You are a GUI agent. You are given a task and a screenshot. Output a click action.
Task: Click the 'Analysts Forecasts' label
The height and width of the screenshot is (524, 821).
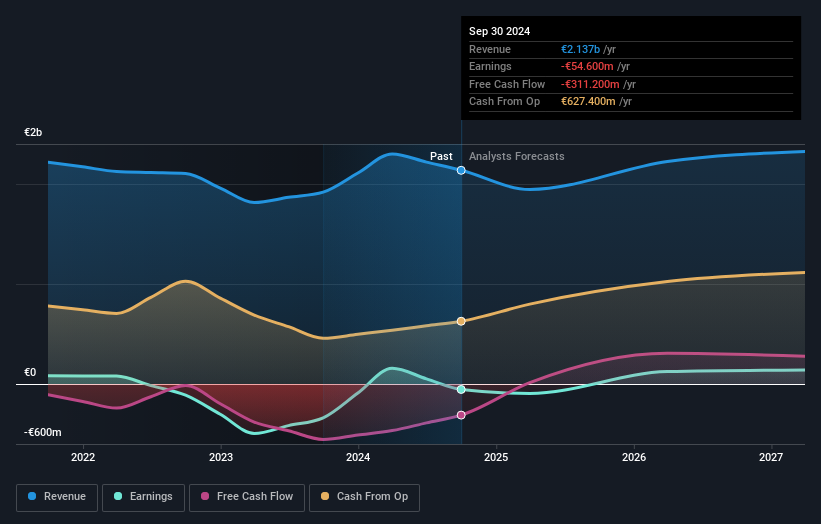(516, 156)
